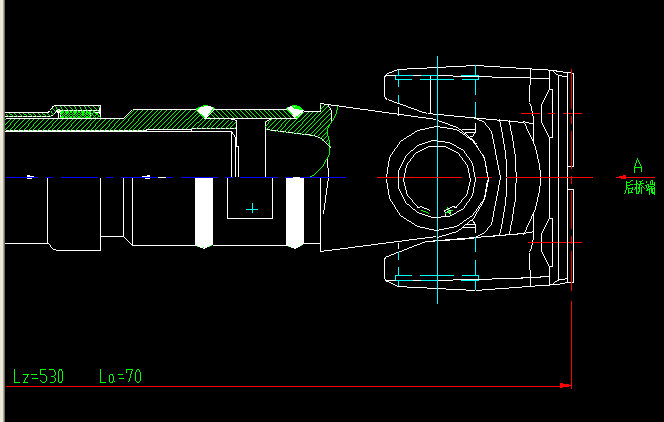The image size is (664, 422).
Task: Click the right white weld triangle on the shaft
Action: (294, 111)
